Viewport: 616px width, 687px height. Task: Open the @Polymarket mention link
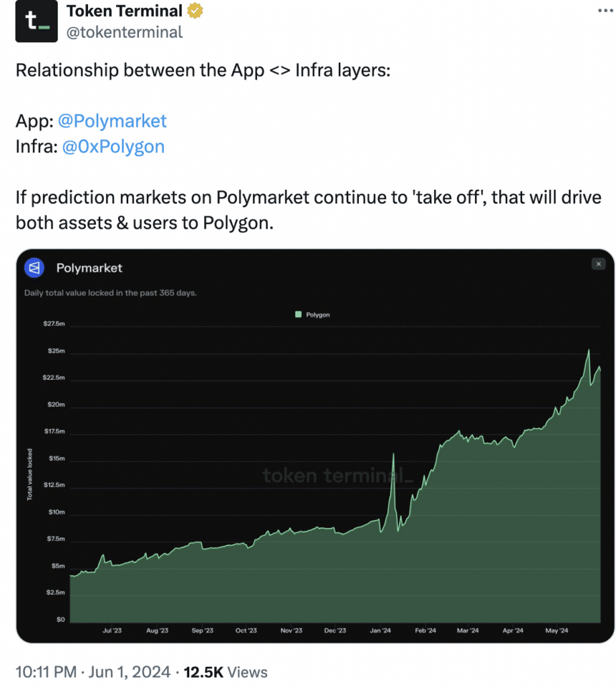[112, 121]
